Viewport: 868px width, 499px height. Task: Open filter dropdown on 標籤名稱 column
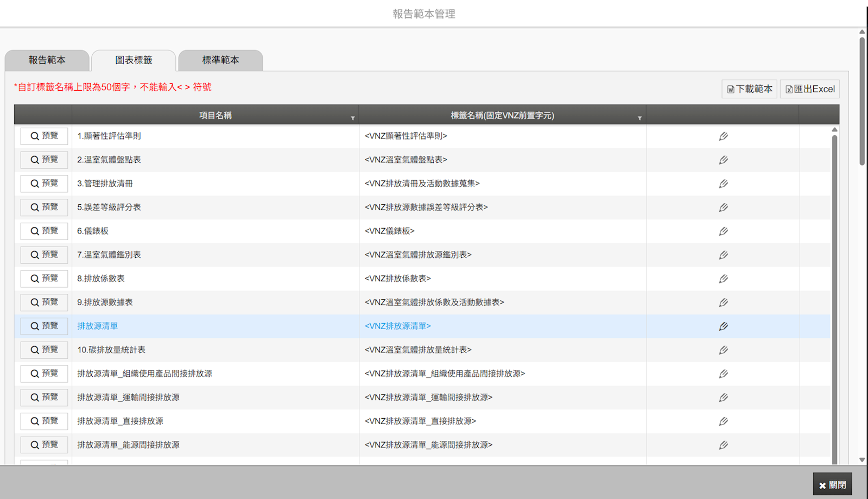(x=639, y=118)
